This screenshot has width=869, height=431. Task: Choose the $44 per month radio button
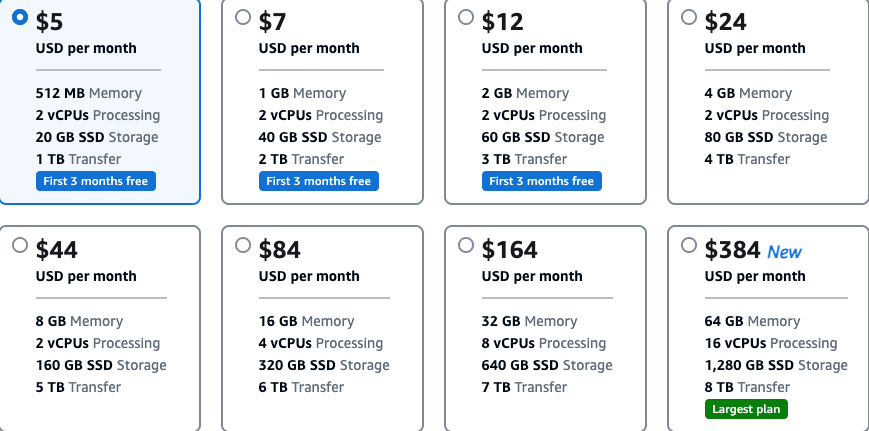(20, 245)
